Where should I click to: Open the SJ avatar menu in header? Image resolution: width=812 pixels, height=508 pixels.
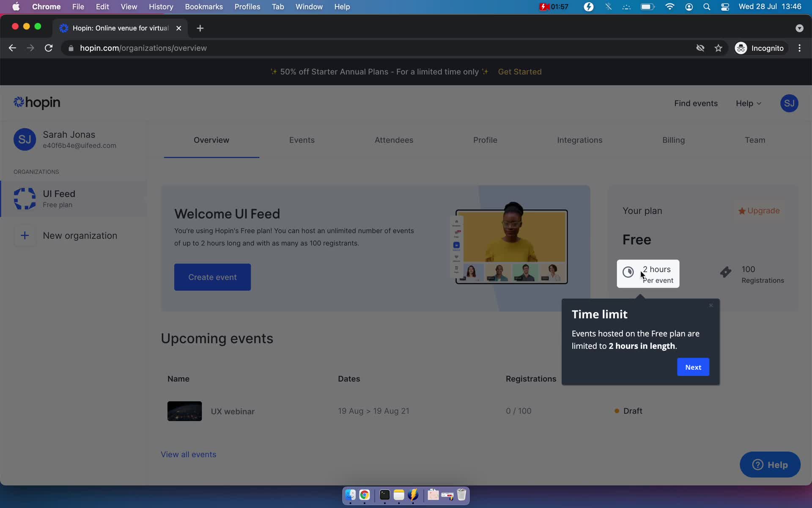pos(789,103)
